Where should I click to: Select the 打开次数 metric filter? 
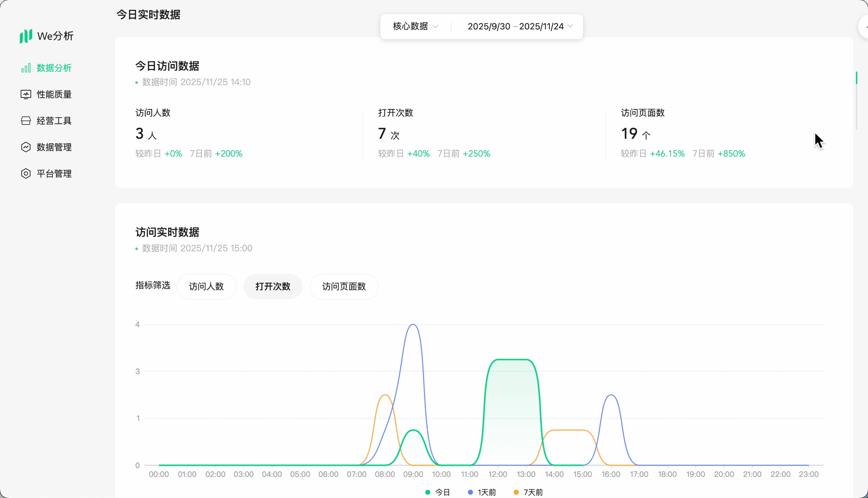[x=273, y=287]
